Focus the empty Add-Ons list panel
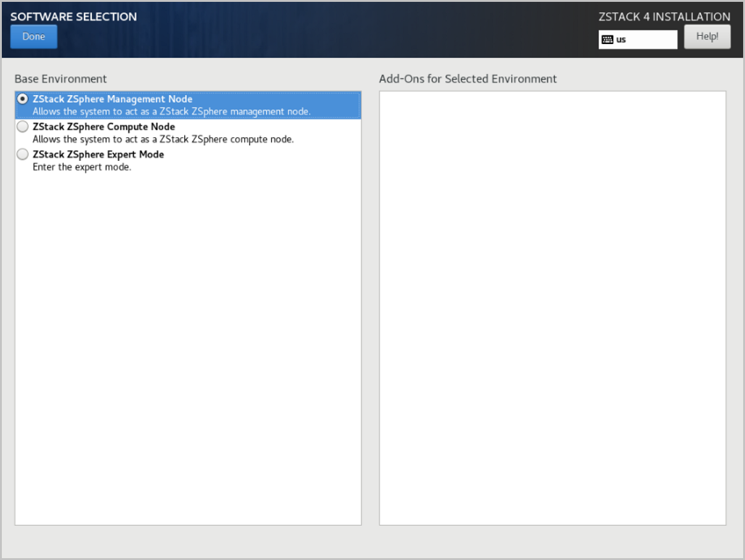Image resolution: width=745 pixels, height=560 pixels. point(553,308)
